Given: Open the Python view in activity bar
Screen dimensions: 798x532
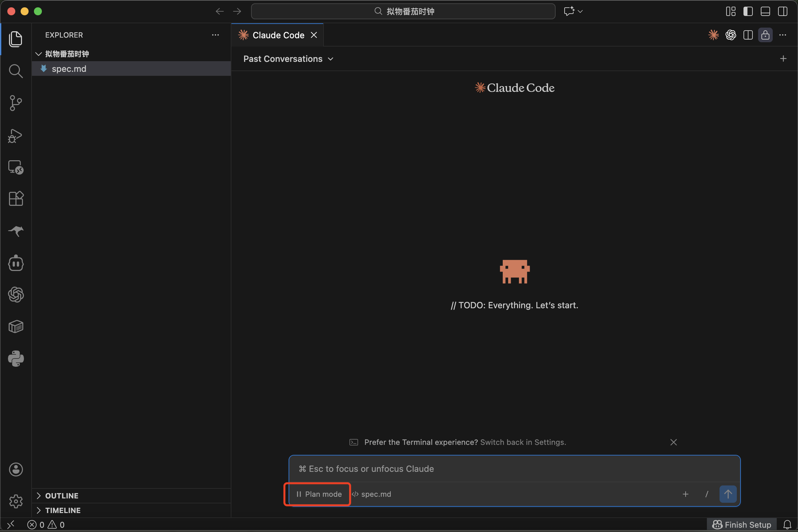Looking at the screenshot, I should coord(16,359).
